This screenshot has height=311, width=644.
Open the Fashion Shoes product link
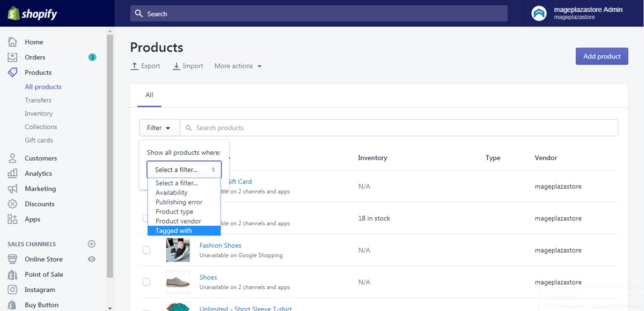[221, 246]
